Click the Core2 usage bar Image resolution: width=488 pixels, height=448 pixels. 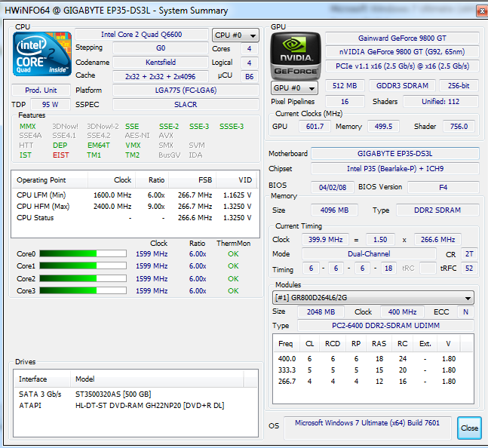[83, 278]
